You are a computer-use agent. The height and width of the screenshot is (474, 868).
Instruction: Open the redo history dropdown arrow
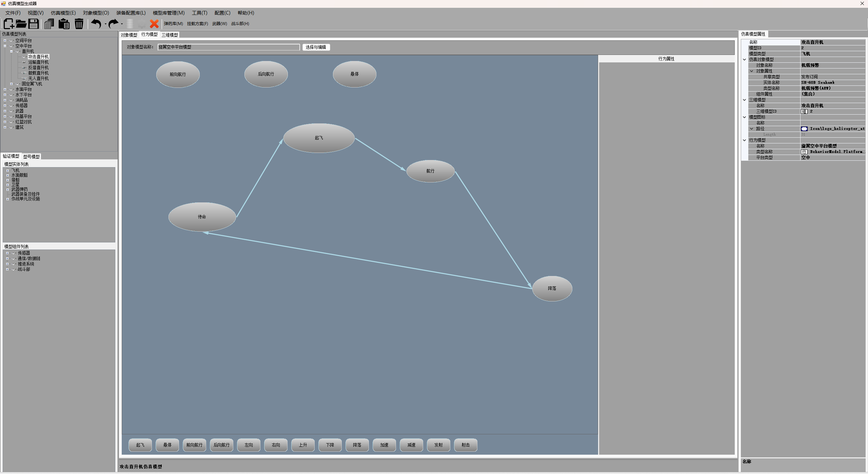point(122,24)
